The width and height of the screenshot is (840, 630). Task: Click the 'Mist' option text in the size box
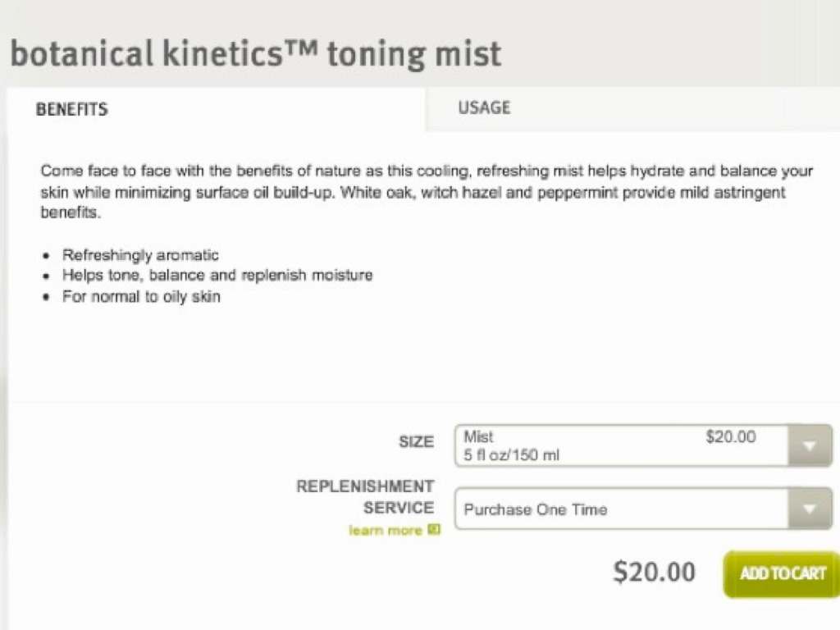478,437
